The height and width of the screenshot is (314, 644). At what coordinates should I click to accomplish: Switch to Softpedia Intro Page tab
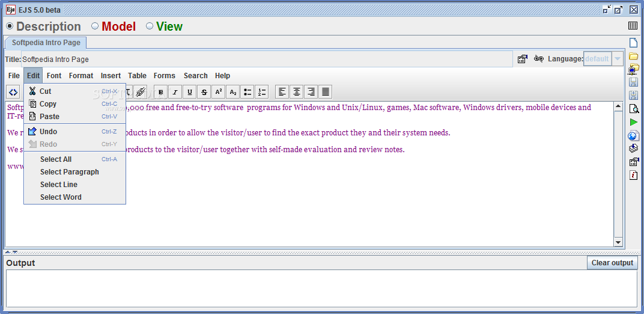46,42
